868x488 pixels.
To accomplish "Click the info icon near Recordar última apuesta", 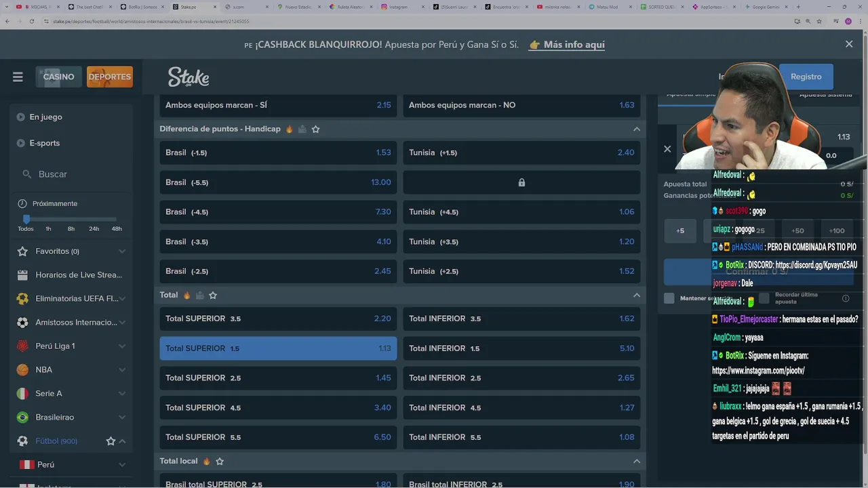I will coord(846,298).
